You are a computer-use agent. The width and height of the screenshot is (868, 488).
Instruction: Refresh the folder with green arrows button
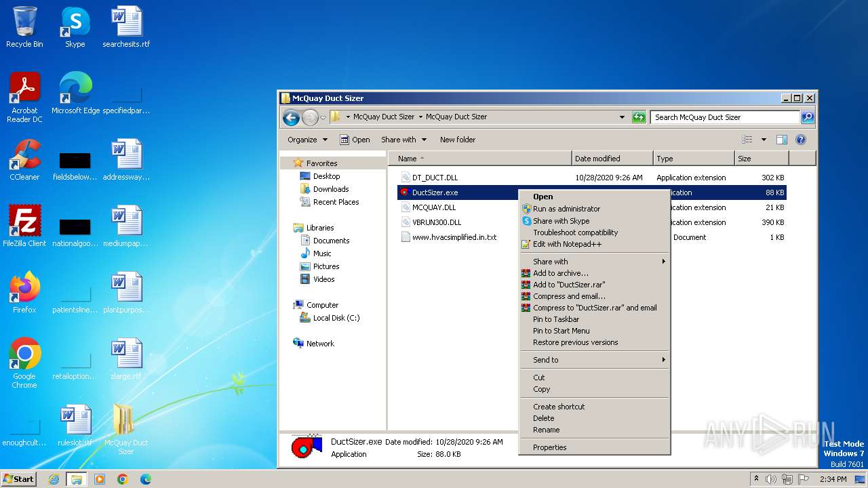coord(639,117)
